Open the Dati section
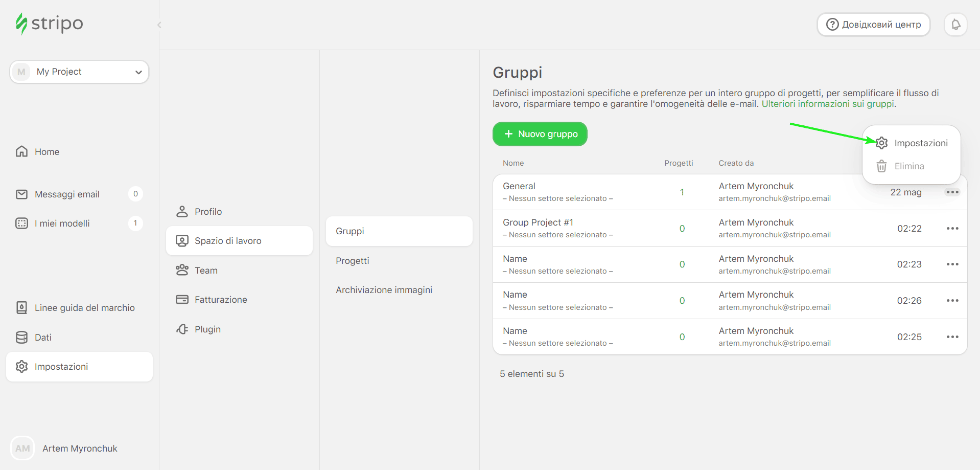 tap(43, 338)
